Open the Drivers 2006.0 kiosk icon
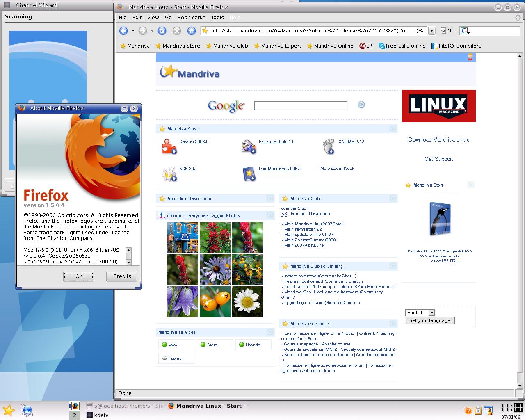 (x=169, y=146)
